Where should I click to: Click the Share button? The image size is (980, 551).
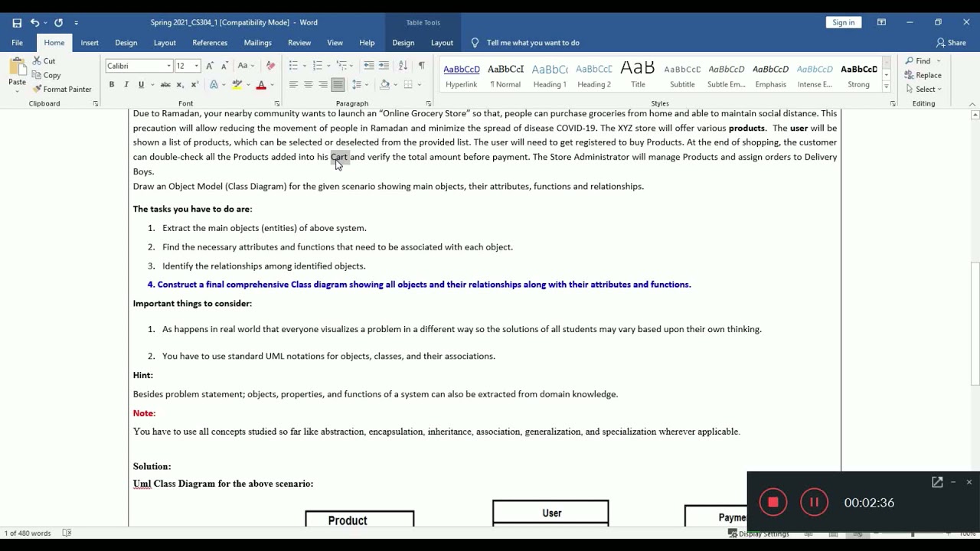(x=950, y=43)
